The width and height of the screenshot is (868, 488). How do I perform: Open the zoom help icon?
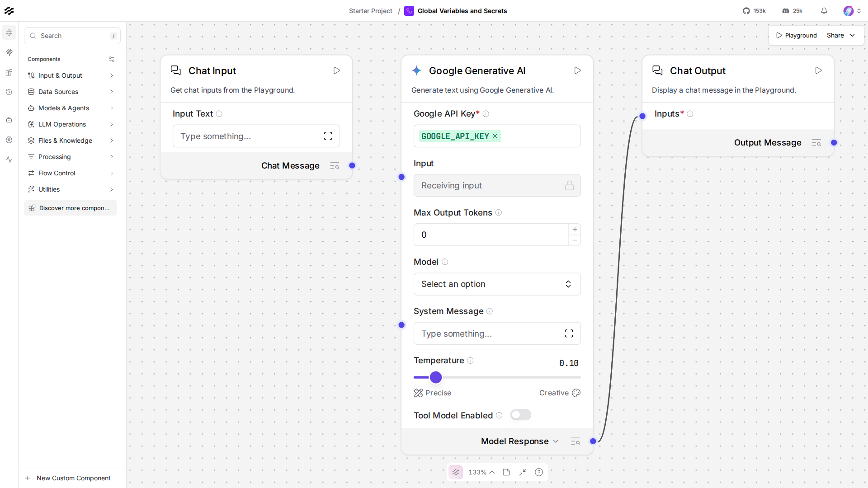539,472
